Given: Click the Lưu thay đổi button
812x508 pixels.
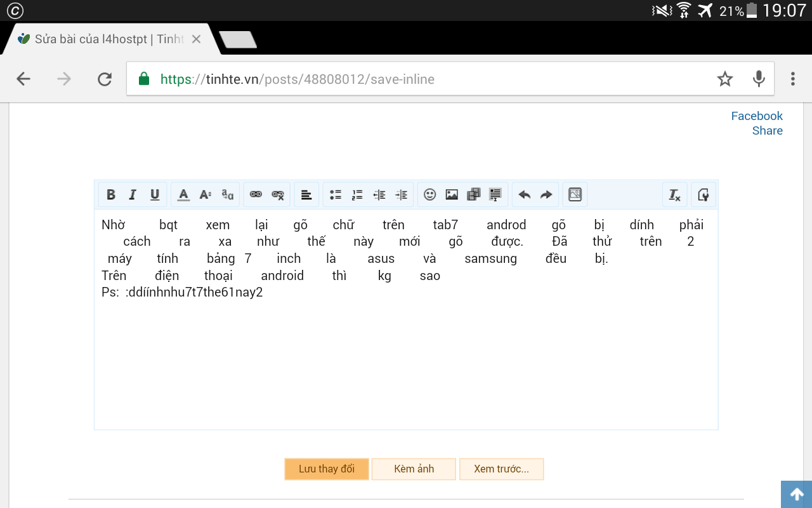Looking at the screenshot, I should click(327, 469).
